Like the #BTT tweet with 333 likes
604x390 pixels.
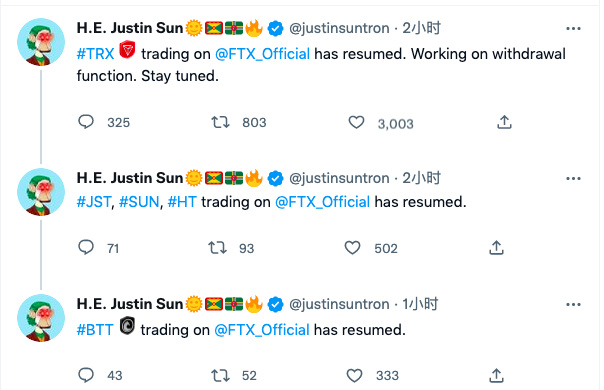point(354,375)
